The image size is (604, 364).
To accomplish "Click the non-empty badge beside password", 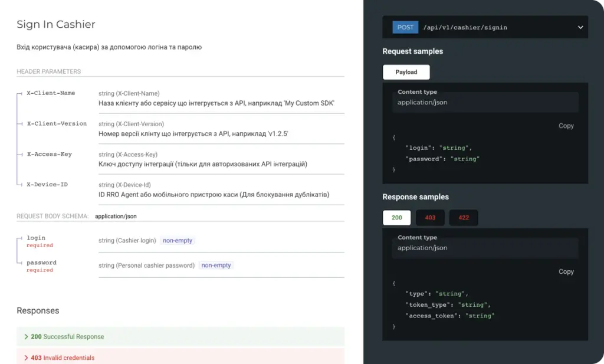I will coord(216,265).
